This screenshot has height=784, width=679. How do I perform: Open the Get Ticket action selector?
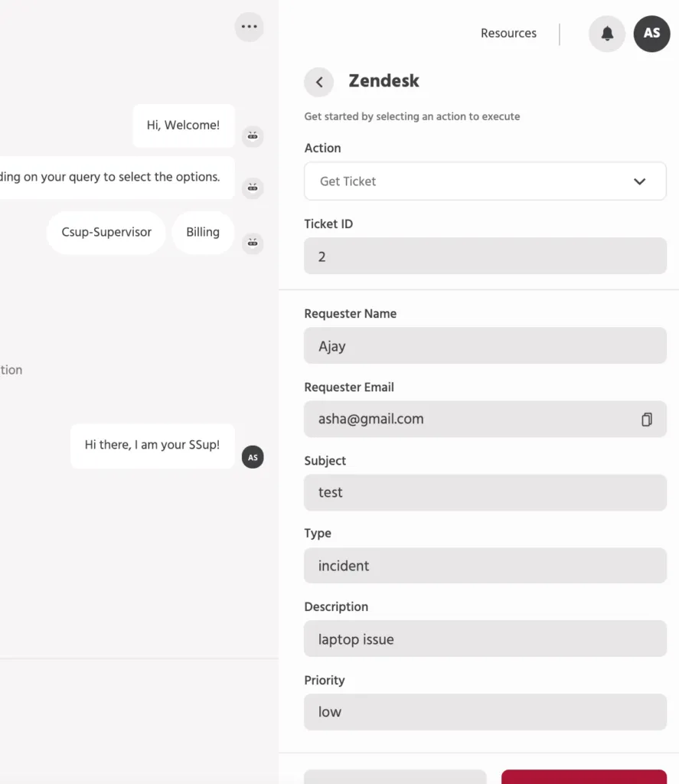pos(485,181)
